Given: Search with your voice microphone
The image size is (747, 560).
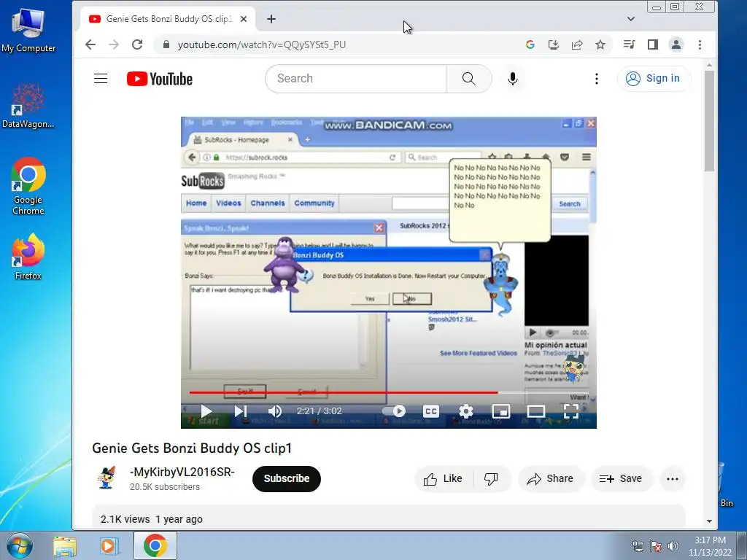Looking at the screenshot, I should coord(513,79).
